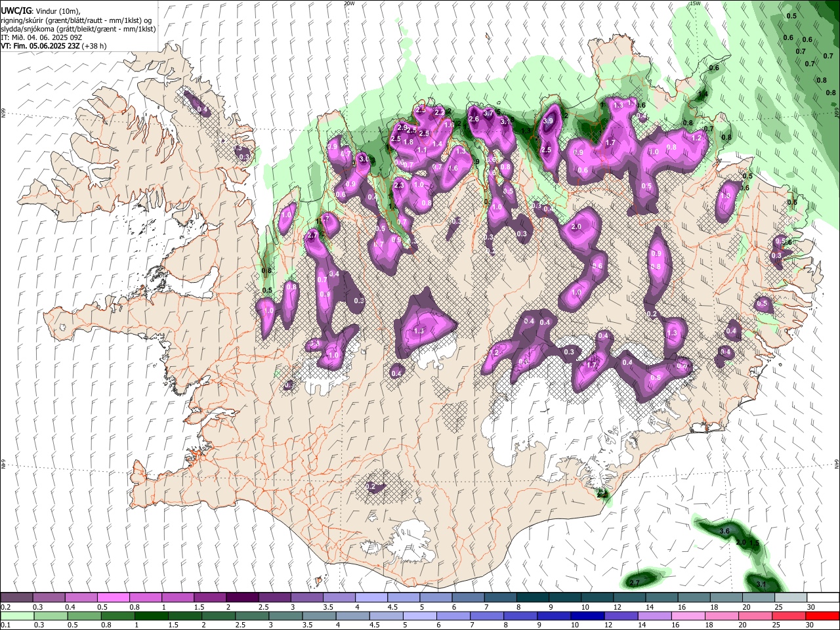
Task: Click the 3.9 snowfall value on the map
Action: tap(549, 121)
